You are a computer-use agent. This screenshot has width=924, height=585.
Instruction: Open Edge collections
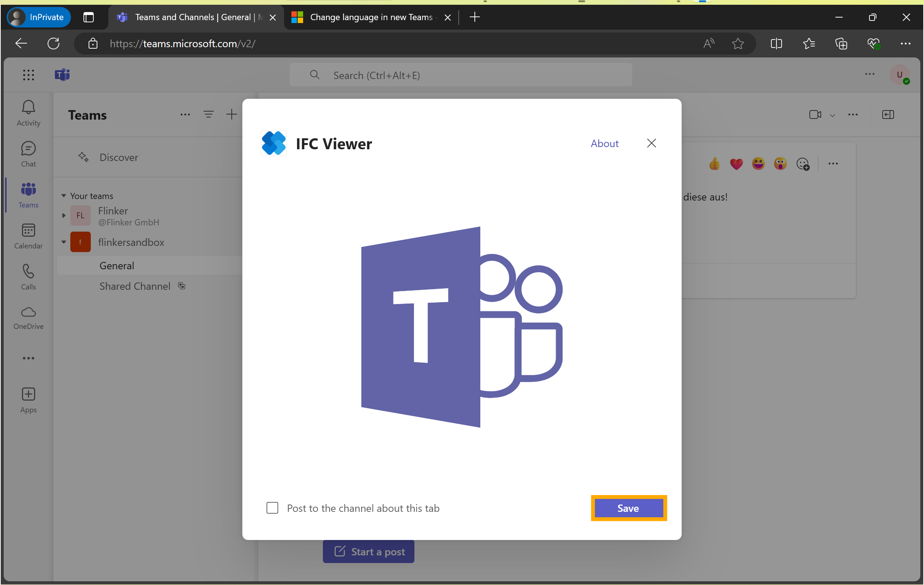coord(841,44)
